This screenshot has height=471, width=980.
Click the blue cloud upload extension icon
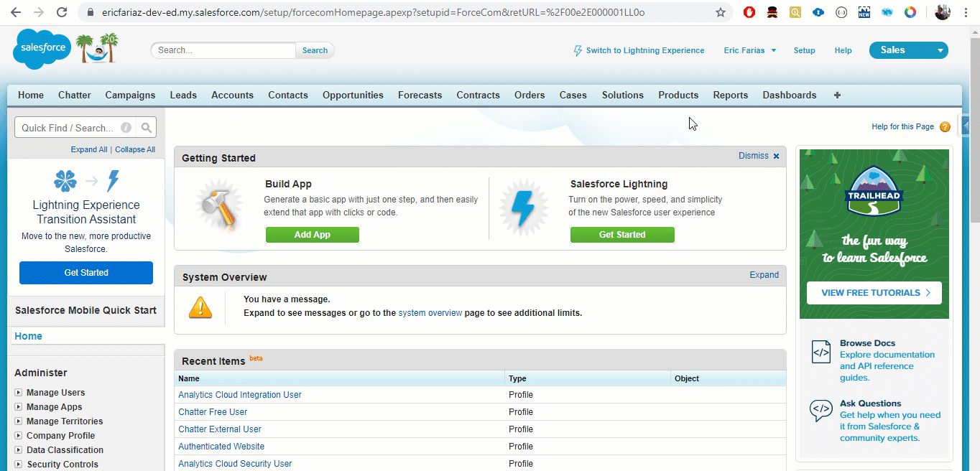pos(818,12)
